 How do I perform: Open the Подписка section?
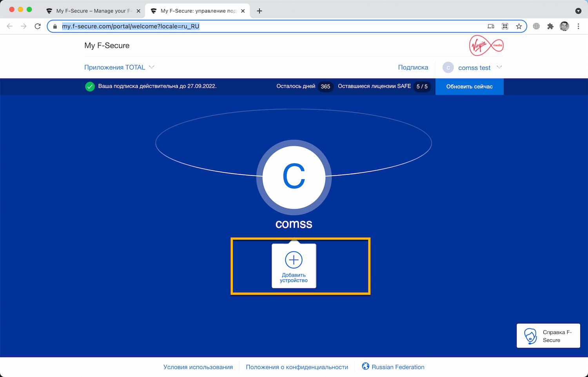coord(413,67)
